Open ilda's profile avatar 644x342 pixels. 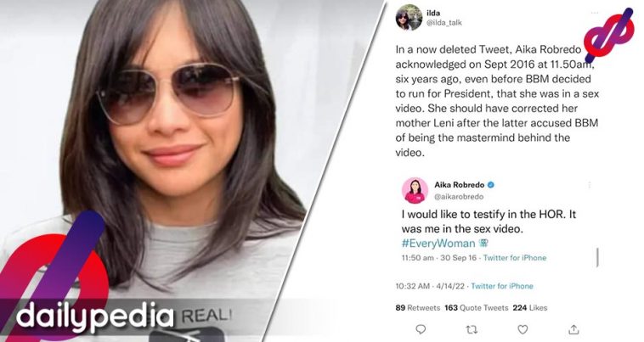tap(409, 17)
